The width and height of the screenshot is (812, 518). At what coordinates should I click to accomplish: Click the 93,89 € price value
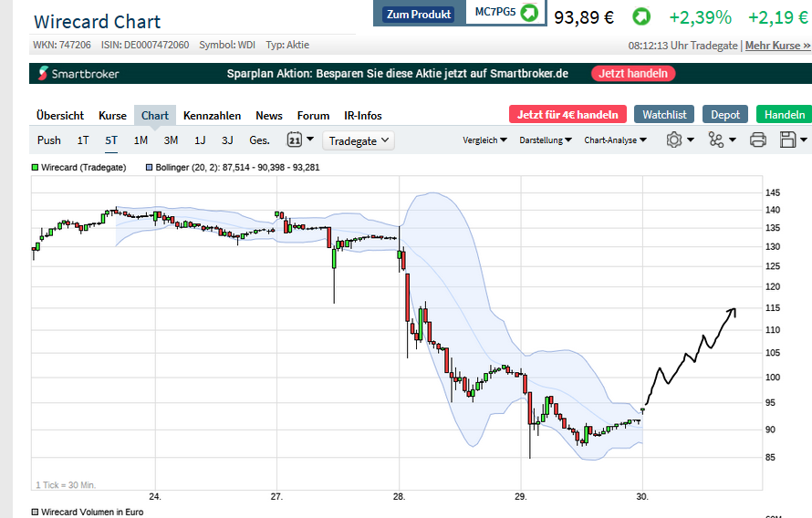pyautogui.click(x=584, y=17)
